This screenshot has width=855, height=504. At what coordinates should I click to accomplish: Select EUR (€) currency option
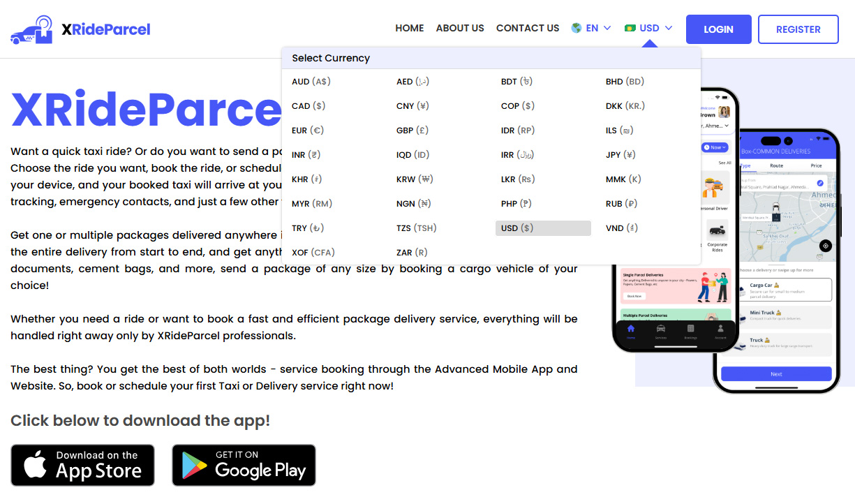coord(308,131)
